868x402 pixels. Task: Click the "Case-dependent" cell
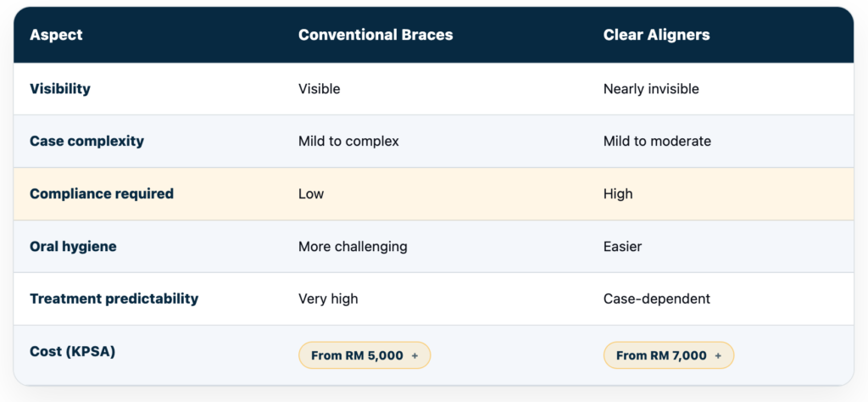(x=657, y=299)
